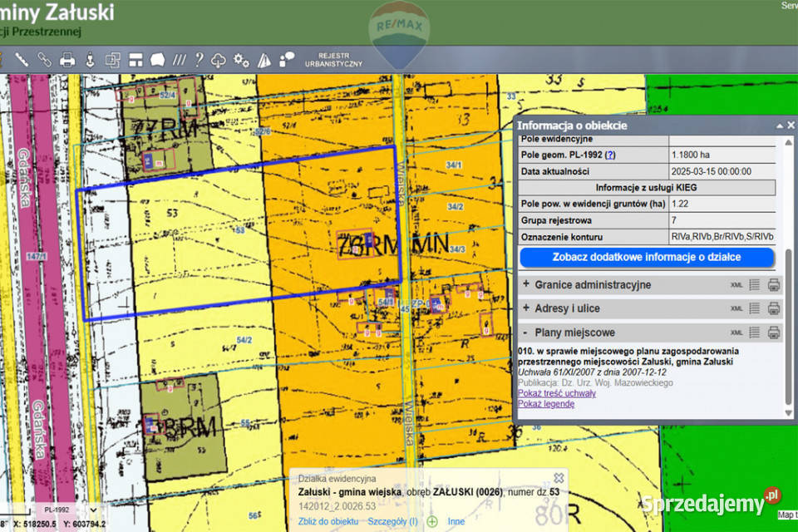This screenshot has width=798, height=532.
Task: Open the overlapping map windows tool
Action: [112, 60]
